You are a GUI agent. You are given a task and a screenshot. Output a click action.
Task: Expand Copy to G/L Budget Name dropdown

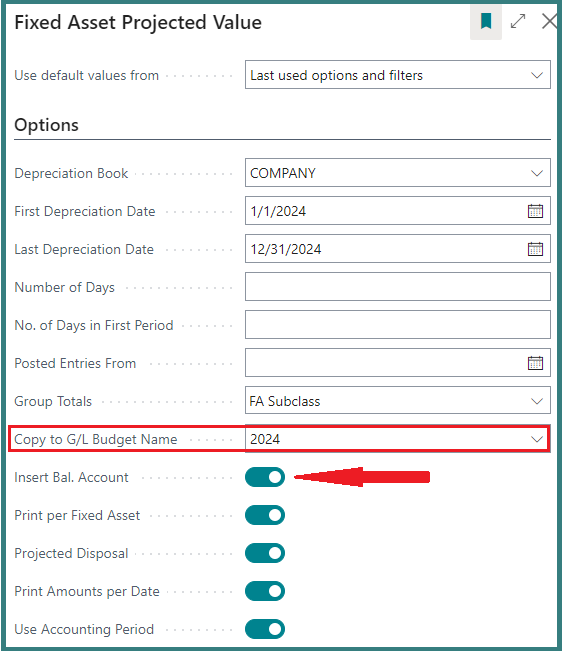click(398, 439)
